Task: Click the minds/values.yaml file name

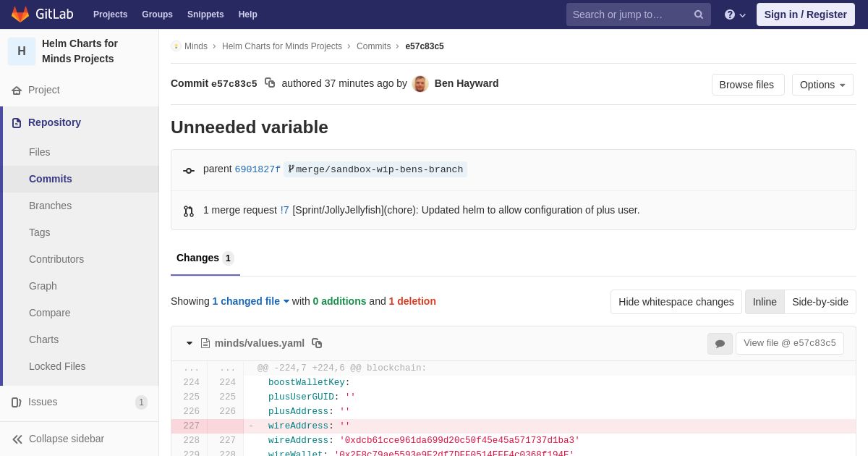Action: 260,343
